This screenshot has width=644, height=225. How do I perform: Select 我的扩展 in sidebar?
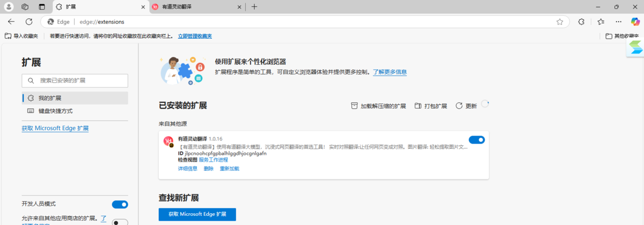pos(75,98)
